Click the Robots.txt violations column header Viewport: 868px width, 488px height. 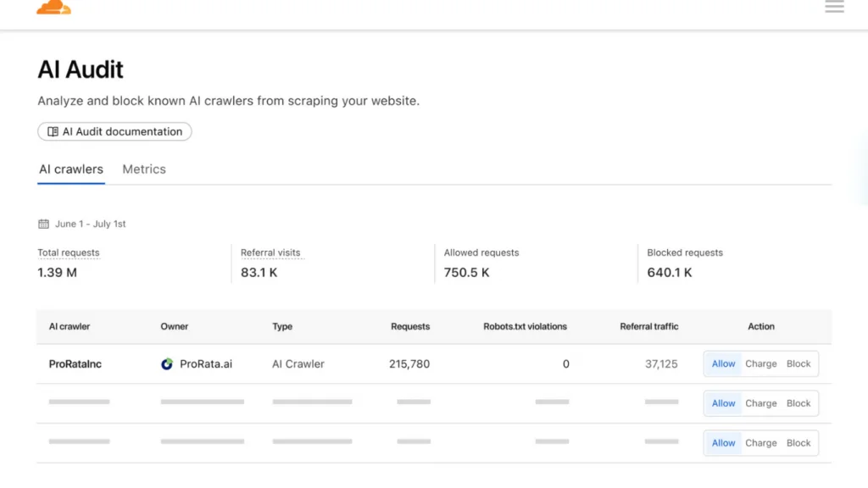coord(525,326)
